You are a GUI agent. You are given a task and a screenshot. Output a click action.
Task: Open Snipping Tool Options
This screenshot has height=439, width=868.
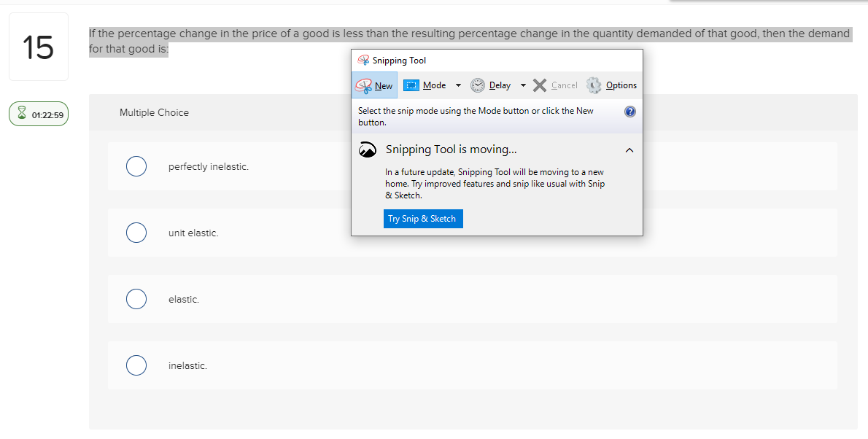coord(612,85)
